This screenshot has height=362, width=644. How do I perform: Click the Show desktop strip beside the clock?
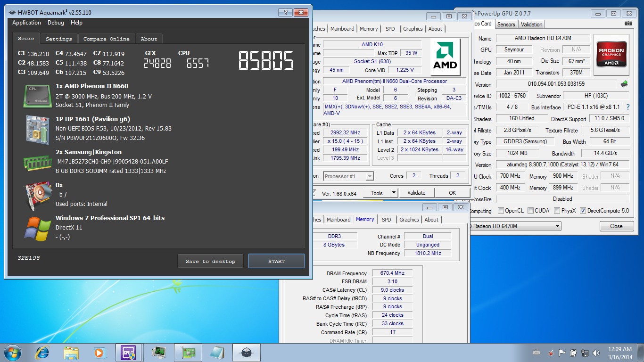click(x=640, y=353)
